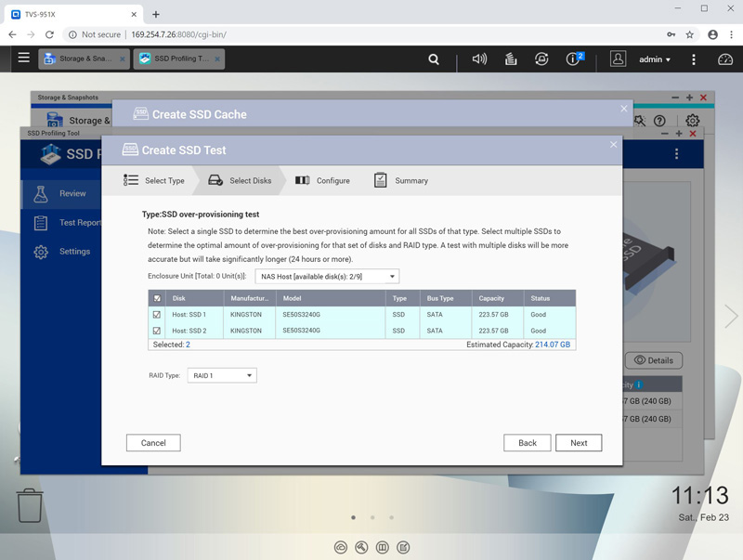The image size is (743, 560).
Task: Click the capacity info icon behind dialog
Action: 639,384
